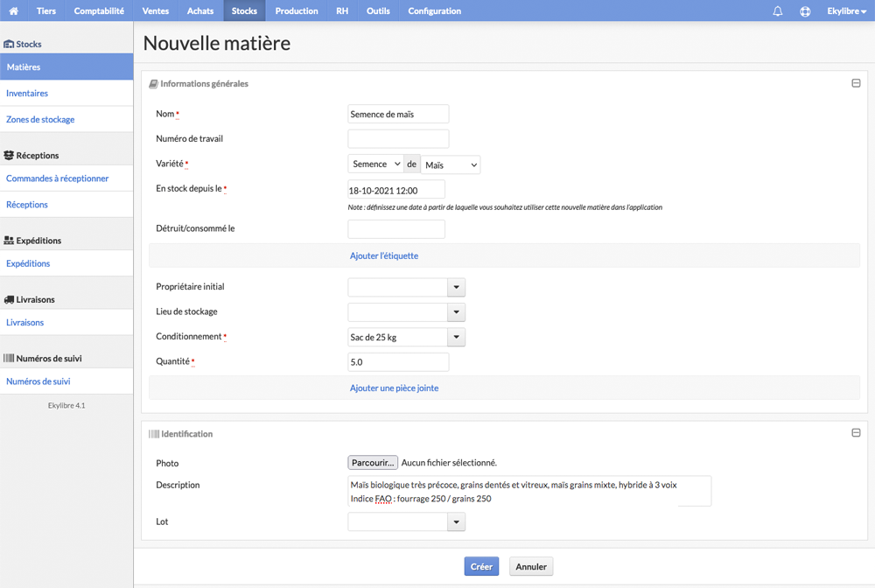The image size is (875, 588).
Task: Expand the Lieu de stockage dropdown arrow
Action: pos(456,311)
